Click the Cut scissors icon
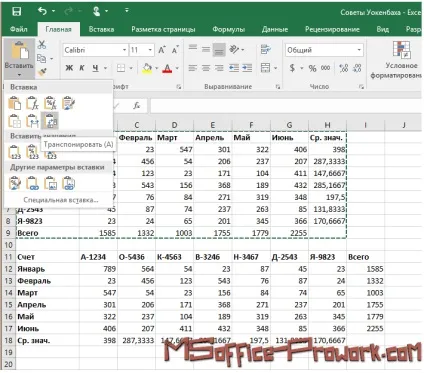Viewport: 424px width, 373px height. point(42,44)
